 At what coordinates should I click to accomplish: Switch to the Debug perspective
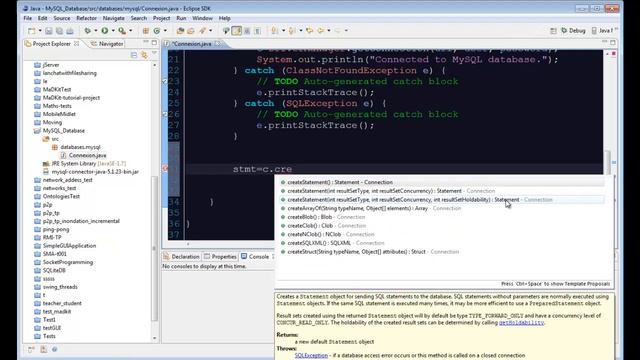(x=573, y=31)
